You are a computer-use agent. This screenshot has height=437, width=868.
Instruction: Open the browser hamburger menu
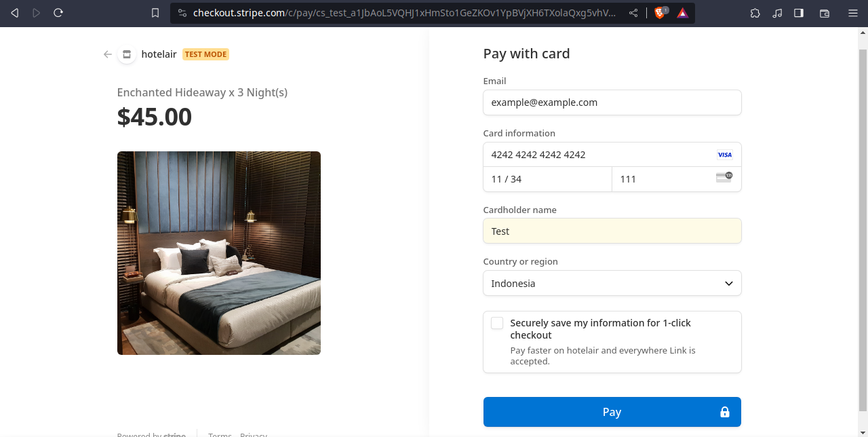853,13
